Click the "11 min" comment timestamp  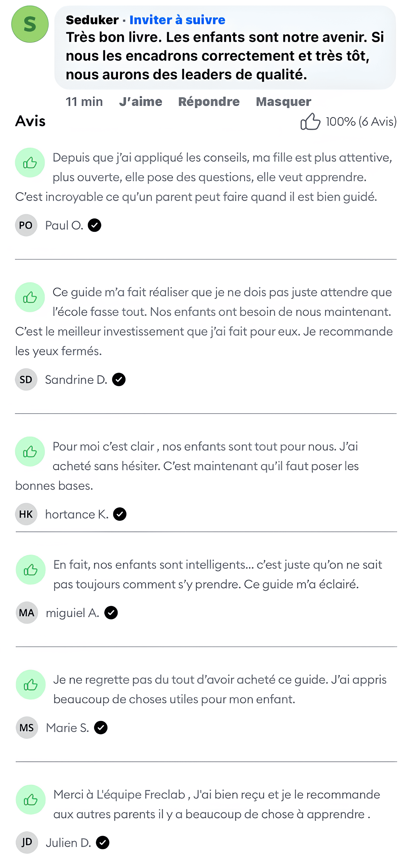tap(84, 101)
